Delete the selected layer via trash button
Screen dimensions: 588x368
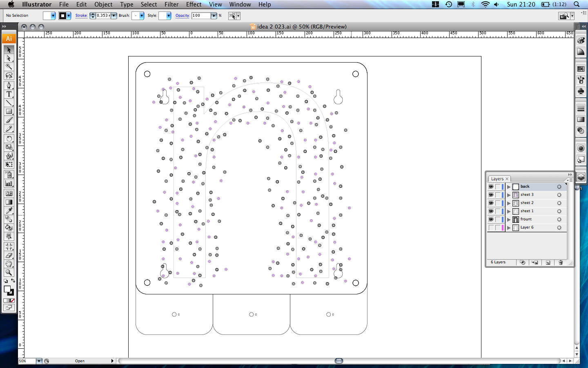click(x=560, y=263)
